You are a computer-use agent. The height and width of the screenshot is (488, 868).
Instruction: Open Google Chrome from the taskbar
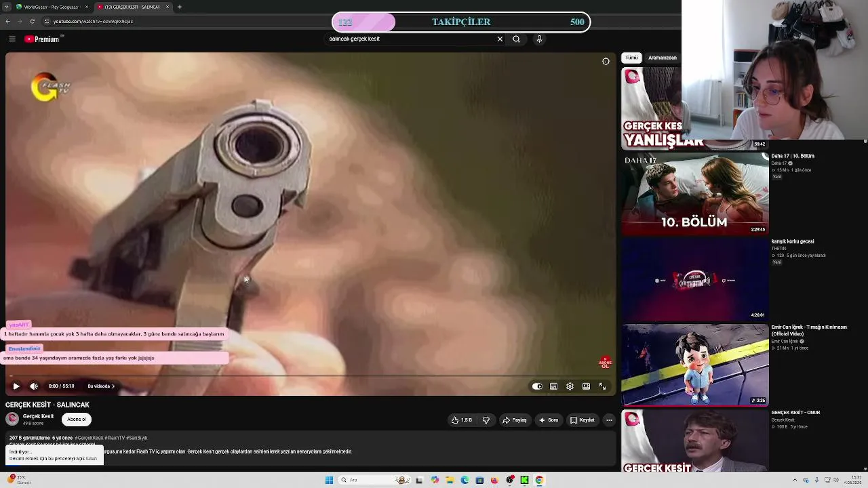point(539,480)
